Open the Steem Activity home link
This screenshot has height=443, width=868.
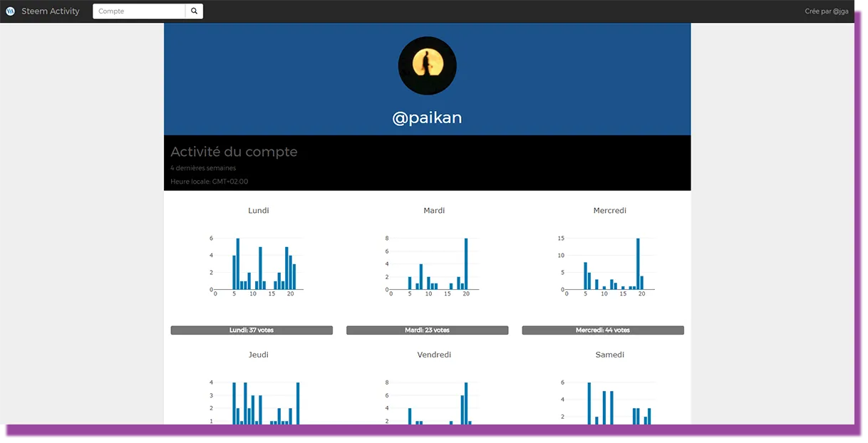tap(51, 11)
